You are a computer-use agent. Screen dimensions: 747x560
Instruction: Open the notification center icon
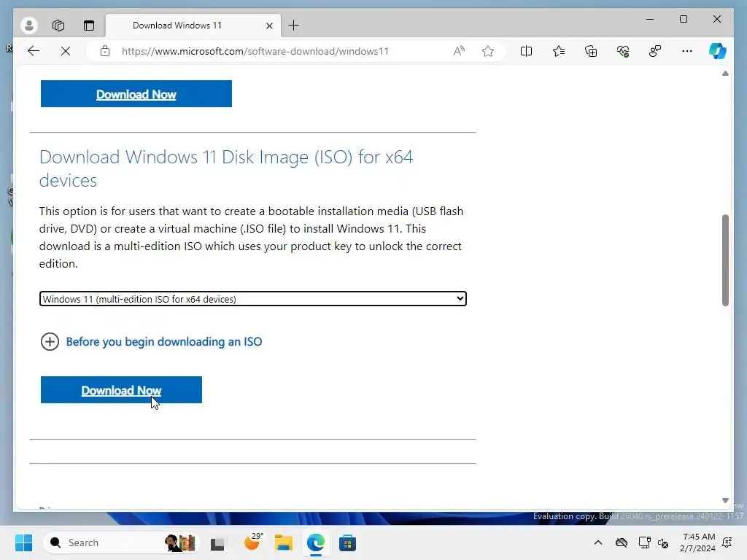[x=727, y=542]
